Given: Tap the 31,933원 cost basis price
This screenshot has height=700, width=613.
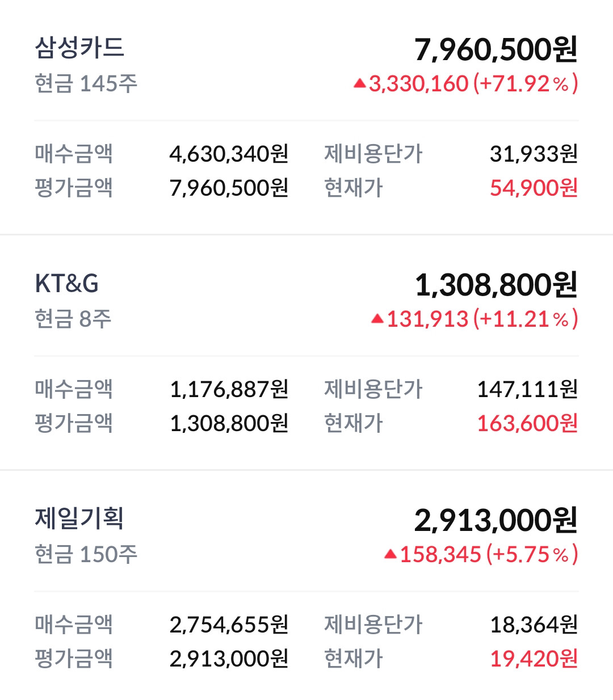Looking at the screenshot, I should pyautogui.click(x=534, y=154).
